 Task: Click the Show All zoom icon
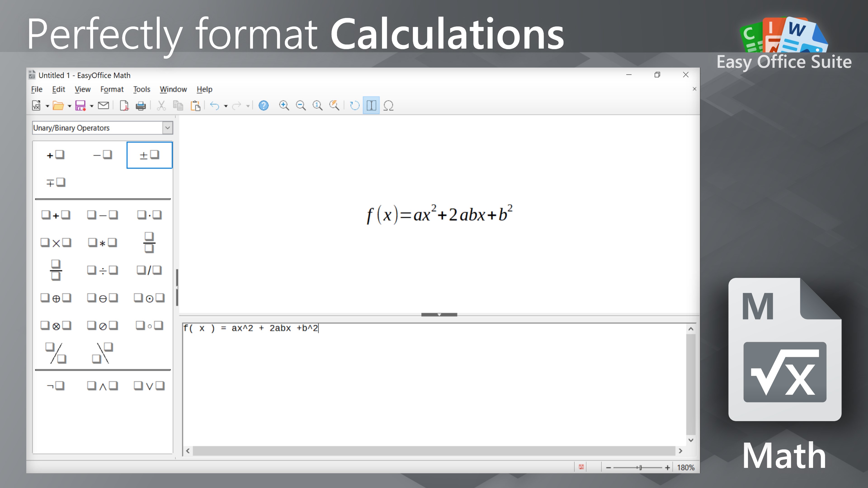pos(334,106)
